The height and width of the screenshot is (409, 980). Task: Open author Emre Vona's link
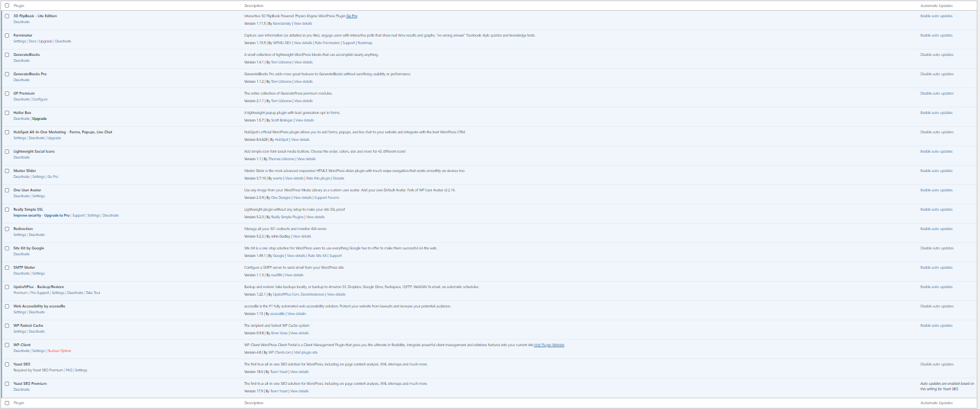(279, 333)
